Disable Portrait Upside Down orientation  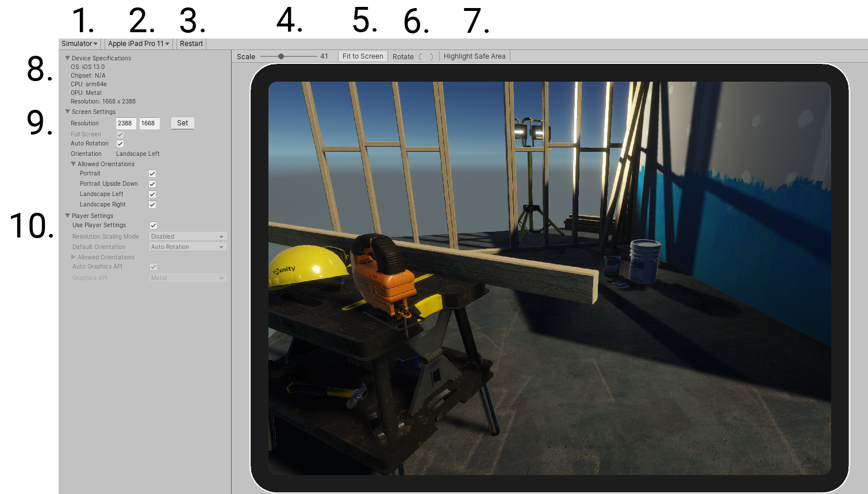point(152,183)
